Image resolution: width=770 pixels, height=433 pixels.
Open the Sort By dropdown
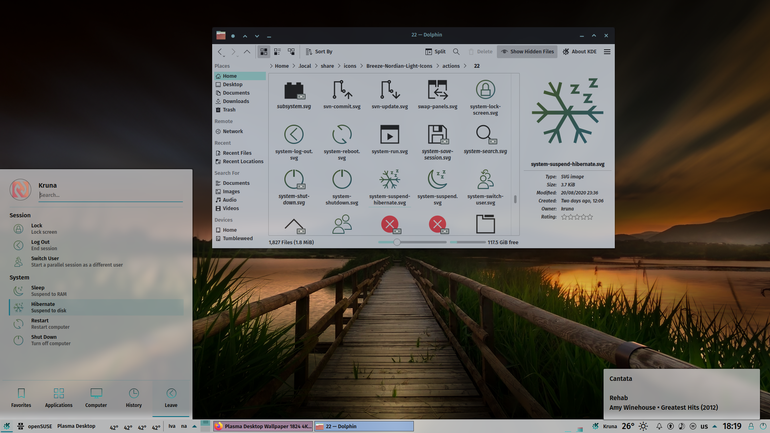point(319,52)
